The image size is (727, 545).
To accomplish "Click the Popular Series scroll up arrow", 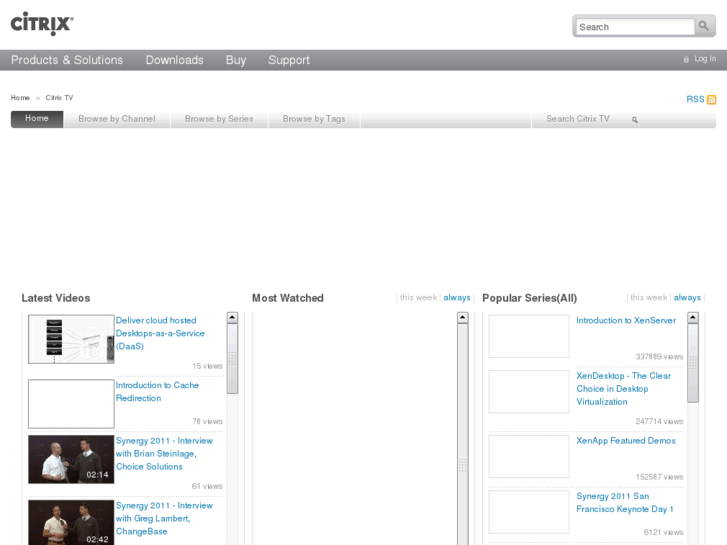I will [x=693, y=317].
